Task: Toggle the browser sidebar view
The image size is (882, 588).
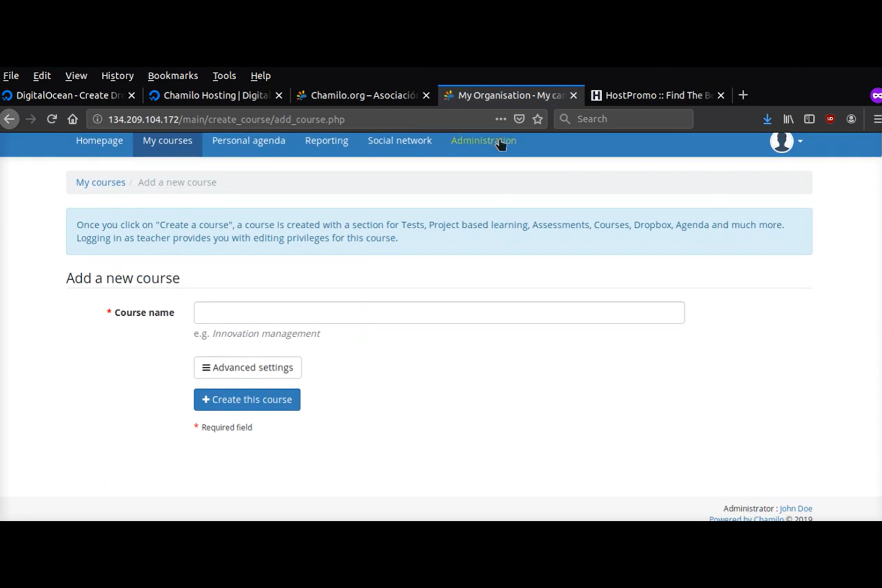Action: 809,119
